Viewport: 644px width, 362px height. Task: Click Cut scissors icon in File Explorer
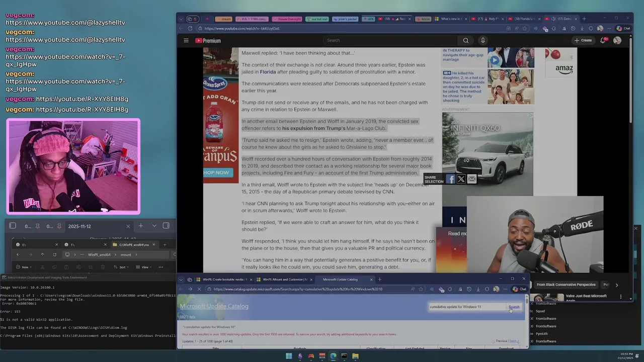42,267
